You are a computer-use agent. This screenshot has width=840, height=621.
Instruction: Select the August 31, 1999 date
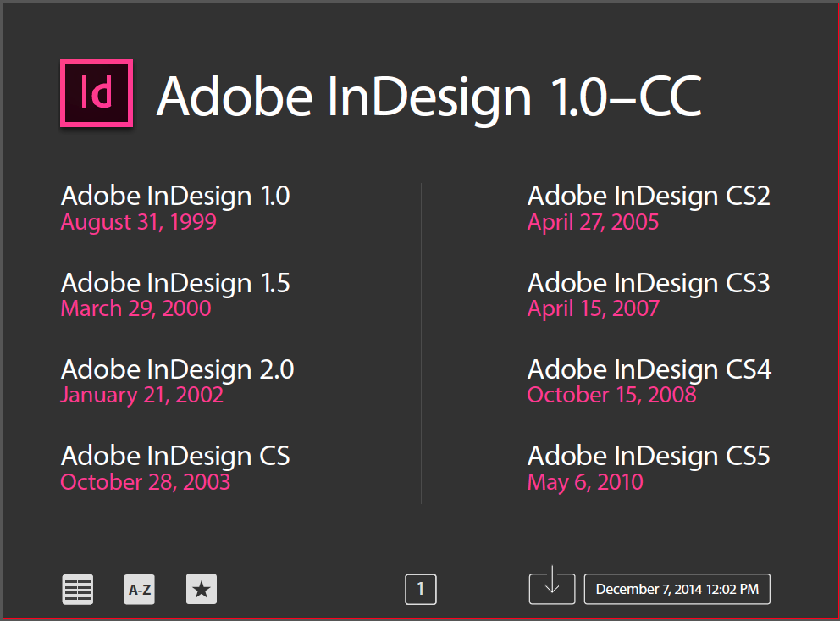(x=139, y=222)
